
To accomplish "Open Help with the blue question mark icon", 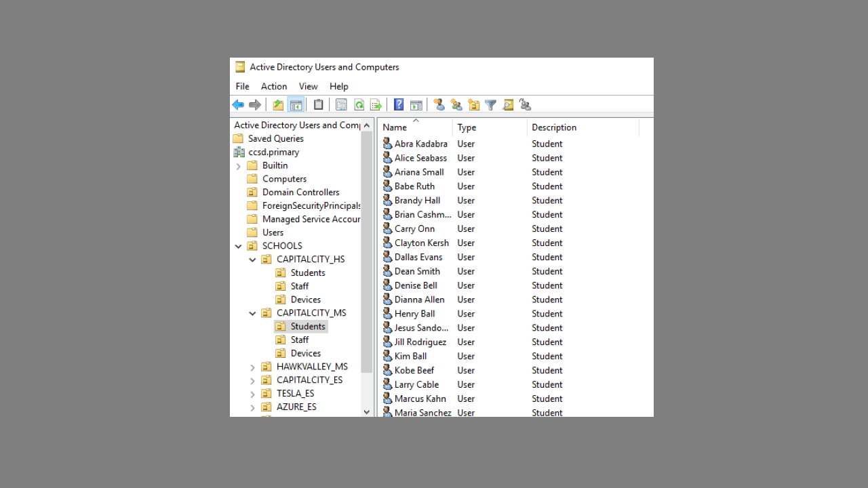I will [x=399, y=105].
